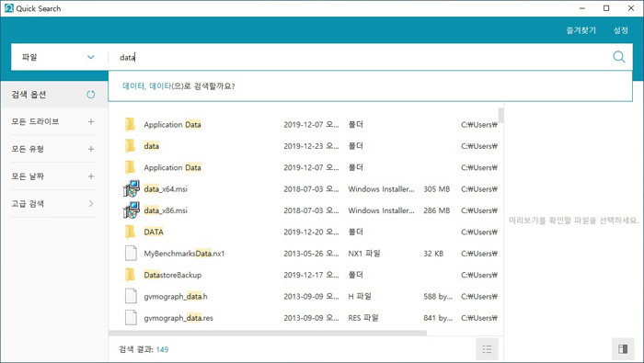Open 고급 검색 chevron
This screenshot has width=644, height=363.
(91, 203)
